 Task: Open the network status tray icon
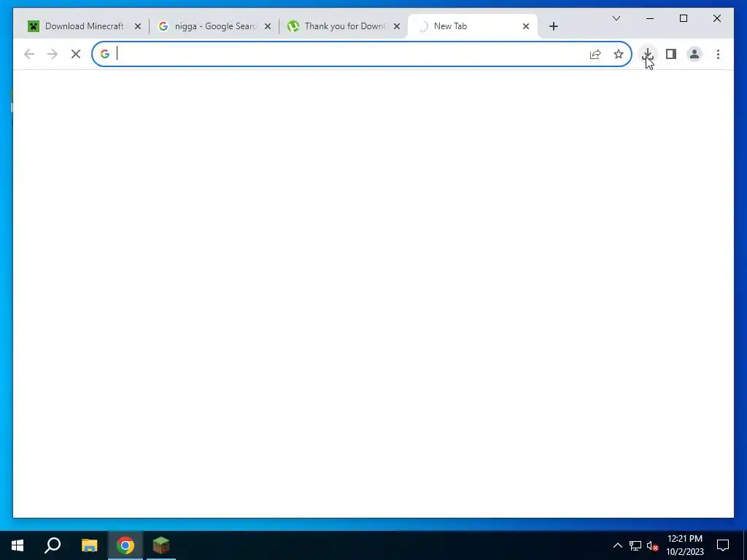(x=635, y=545)
